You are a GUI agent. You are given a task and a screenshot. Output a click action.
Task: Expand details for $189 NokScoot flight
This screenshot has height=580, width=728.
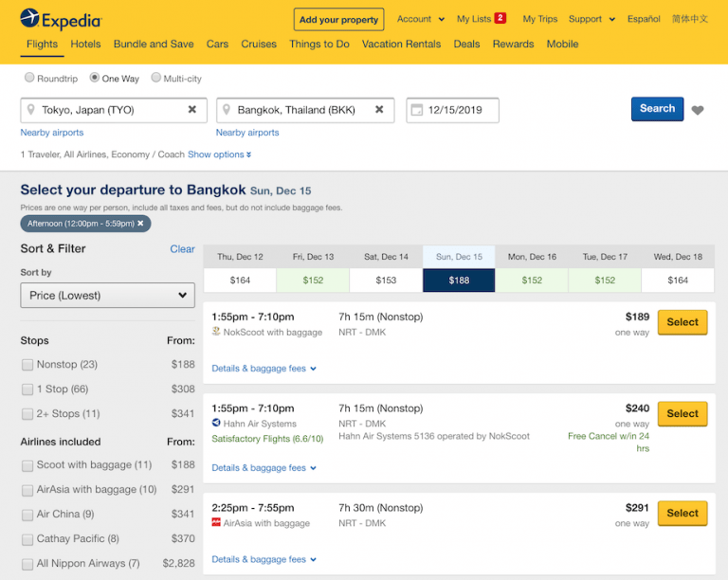pos(264,369)
